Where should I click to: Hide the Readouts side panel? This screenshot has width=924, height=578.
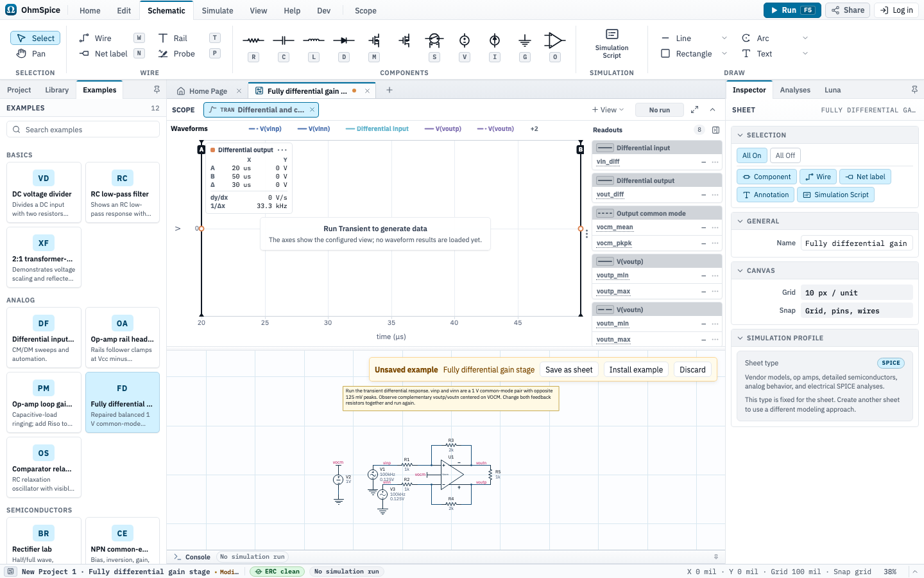[716, 130]
